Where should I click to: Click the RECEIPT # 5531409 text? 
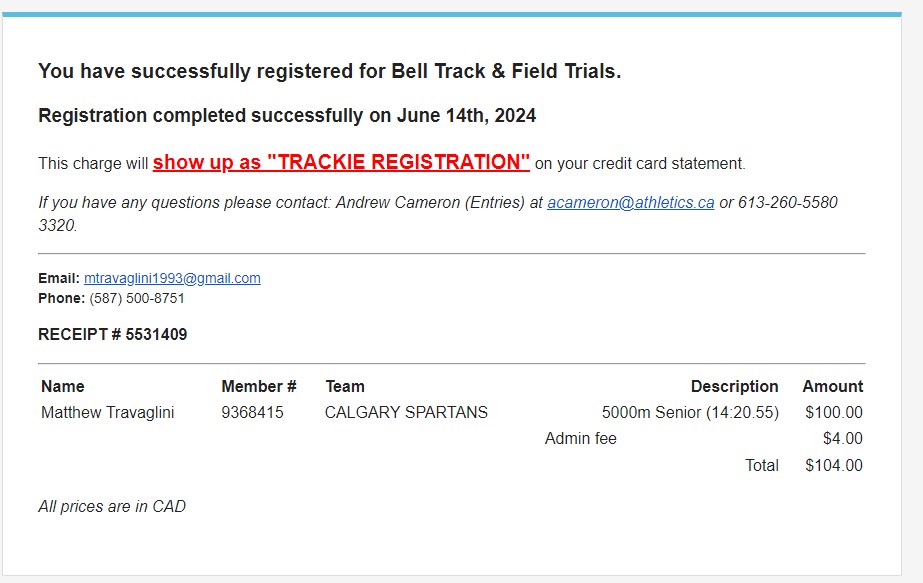[x=112, y=334]
